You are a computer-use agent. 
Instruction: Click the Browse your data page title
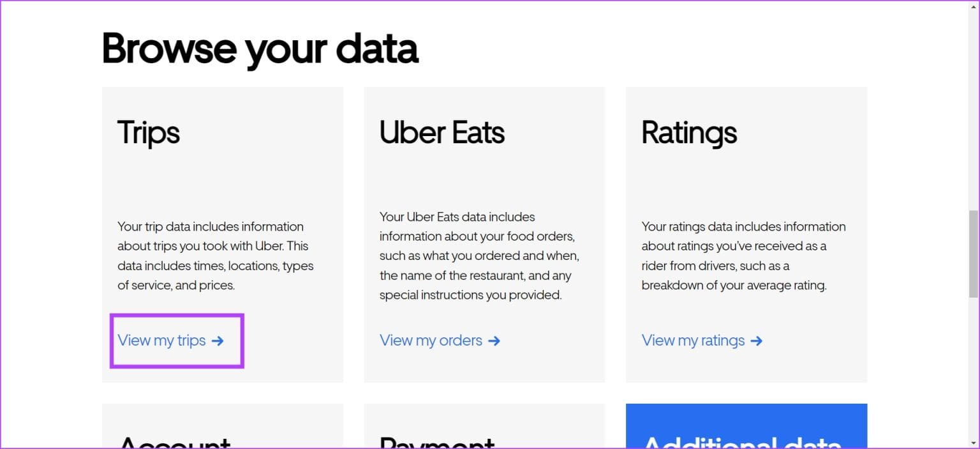point(260,48)
